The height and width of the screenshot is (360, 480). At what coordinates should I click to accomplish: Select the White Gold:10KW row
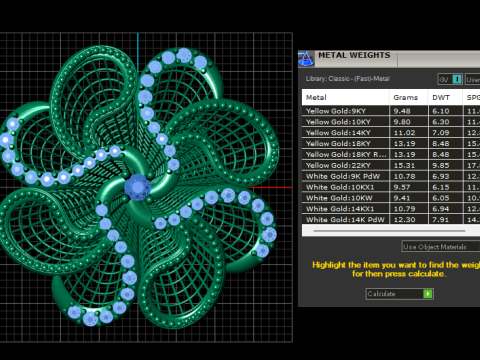coord(391,198)
